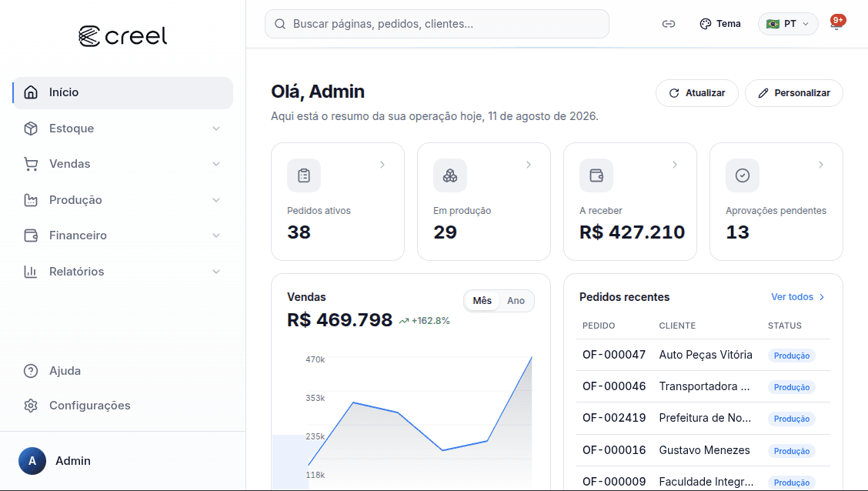
Task: Open Aprovações pendentes card arrow
Action: 821,165
